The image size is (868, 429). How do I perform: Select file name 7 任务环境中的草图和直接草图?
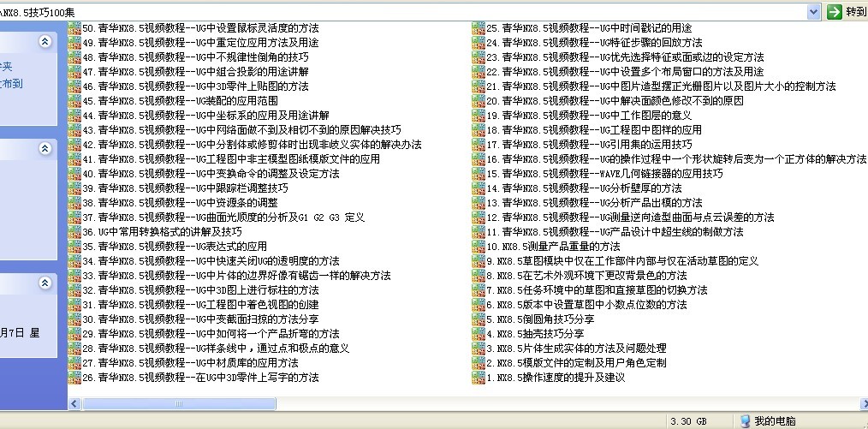pos(597,290)
